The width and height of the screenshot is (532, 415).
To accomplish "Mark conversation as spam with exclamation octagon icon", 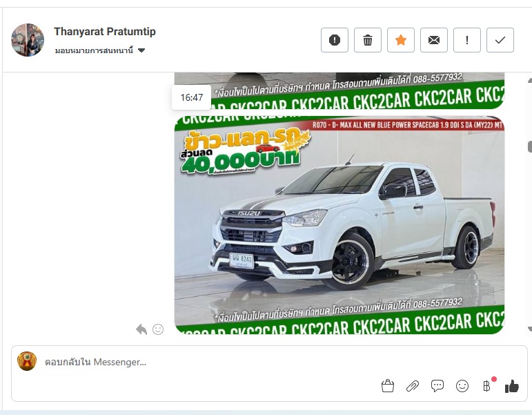I will point(335,40).
